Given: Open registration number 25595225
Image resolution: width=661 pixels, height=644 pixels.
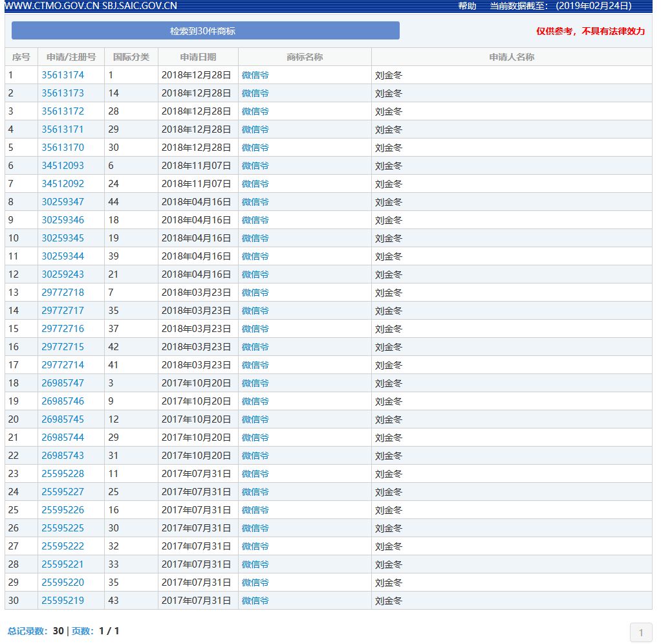Looking at the screenshot, I should 63,528.
